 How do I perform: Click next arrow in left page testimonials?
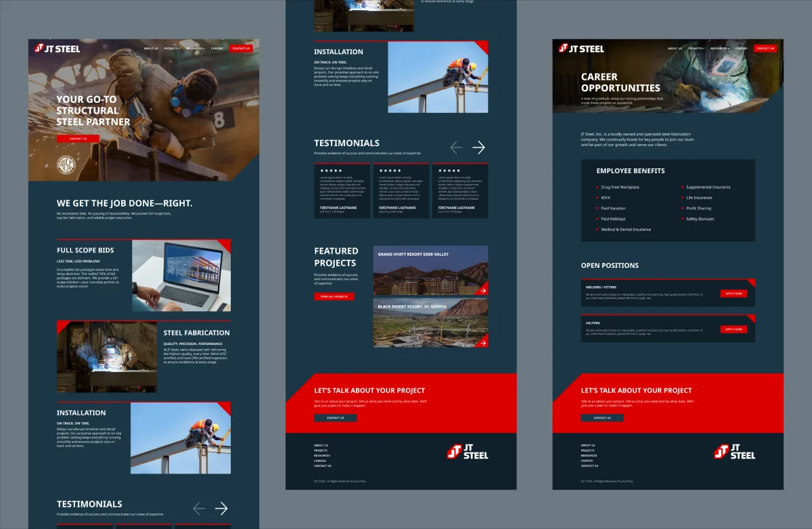(221, 509)
